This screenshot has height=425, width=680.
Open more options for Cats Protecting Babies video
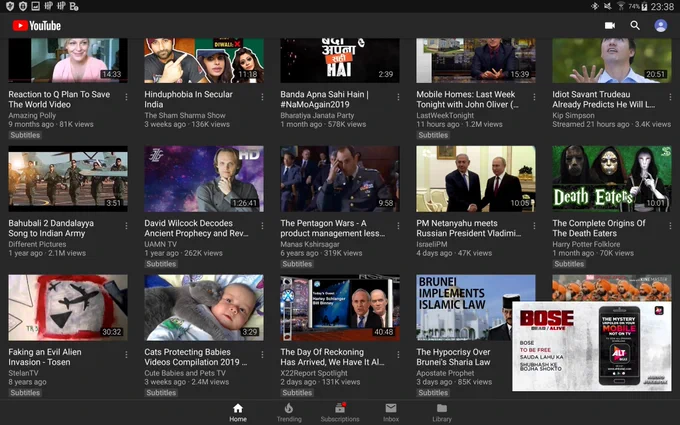point(262,355)
